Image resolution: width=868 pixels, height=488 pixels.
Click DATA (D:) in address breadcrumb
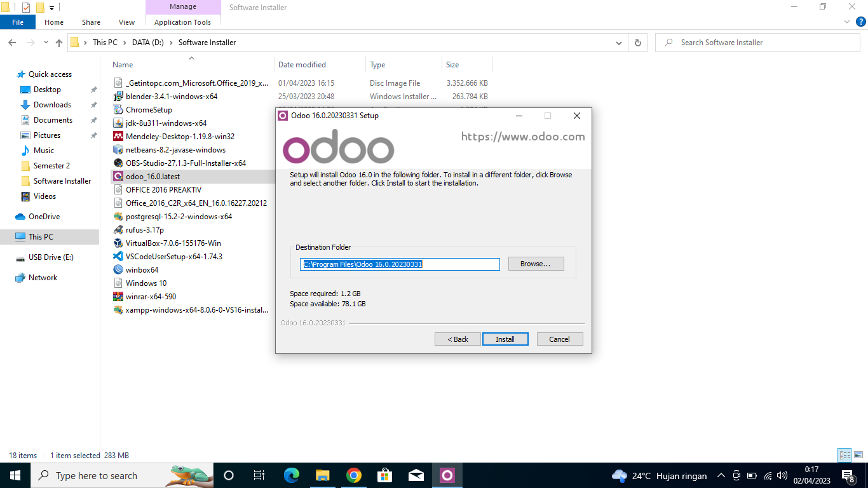tap(149, 43)
